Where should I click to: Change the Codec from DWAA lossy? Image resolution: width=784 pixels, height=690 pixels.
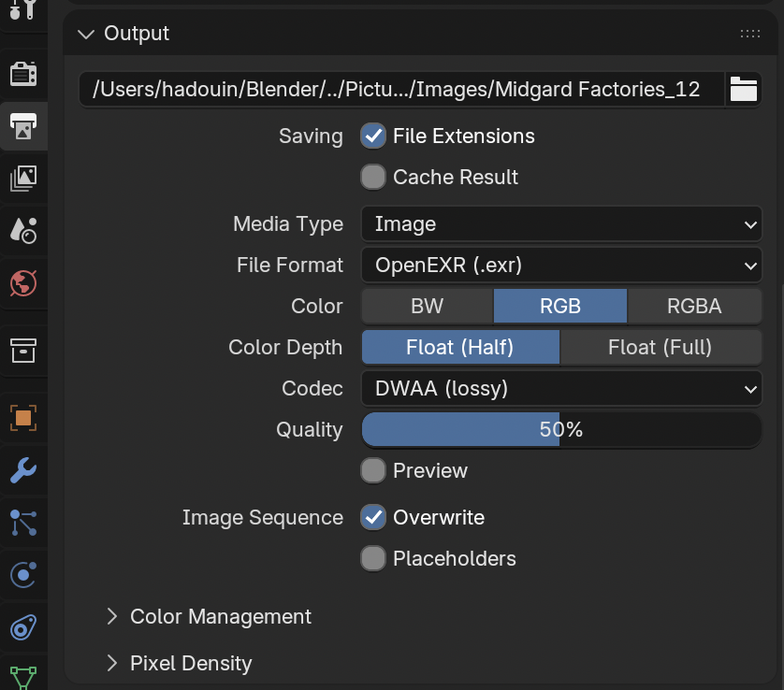click(x=561, y=388)
